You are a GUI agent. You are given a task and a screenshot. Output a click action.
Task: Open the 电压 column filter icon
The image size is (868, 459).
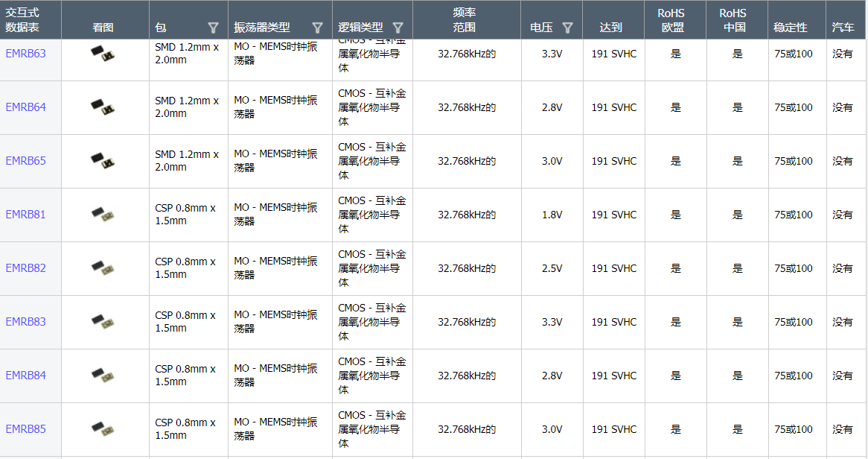coord(567,28)
